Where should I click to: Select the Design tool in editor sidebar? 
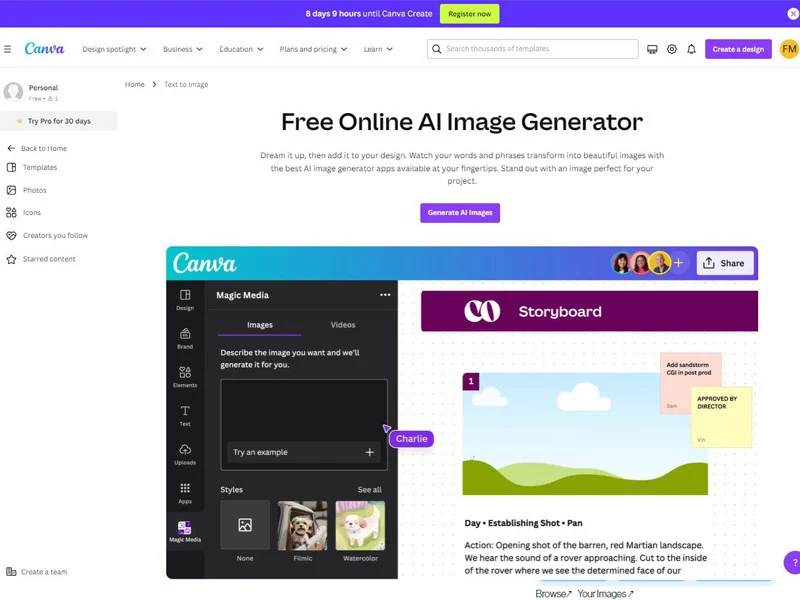click(185, 299)
